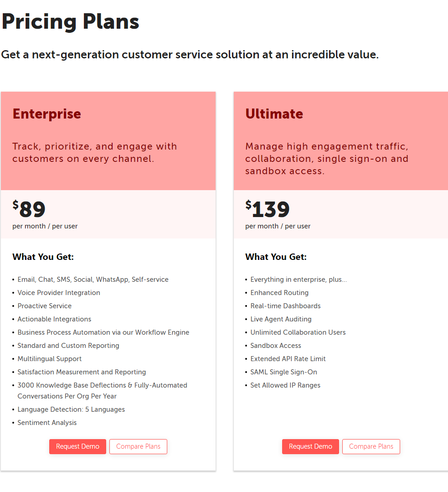This screenshot has height=492, width=448.
Task: Select the Ultimate plan heading
Action: (274, 114)
